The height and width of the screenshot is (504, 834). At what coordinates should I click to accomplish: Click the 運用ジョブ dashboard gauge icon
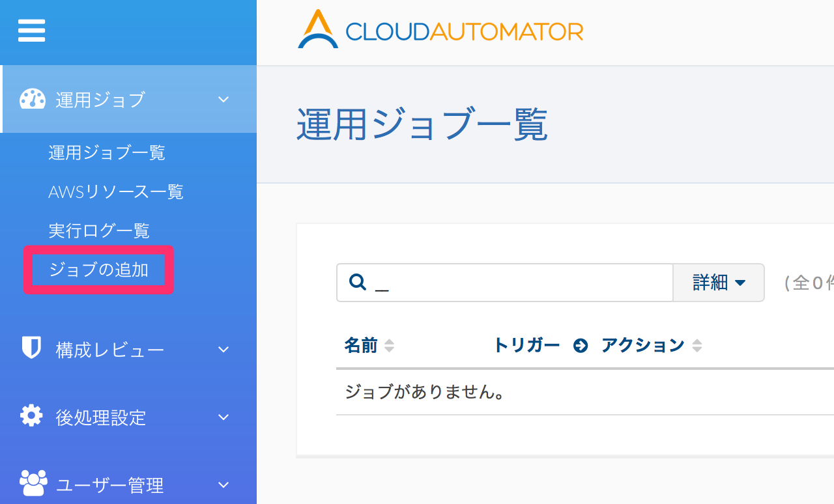coord(33,99)
